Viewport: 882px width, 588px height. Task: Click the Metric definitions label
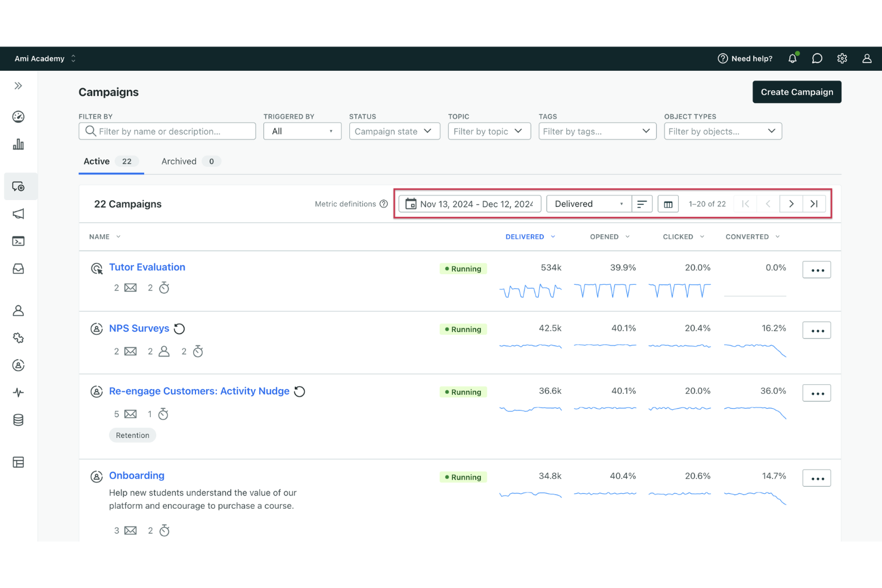(x=345, y=204)
